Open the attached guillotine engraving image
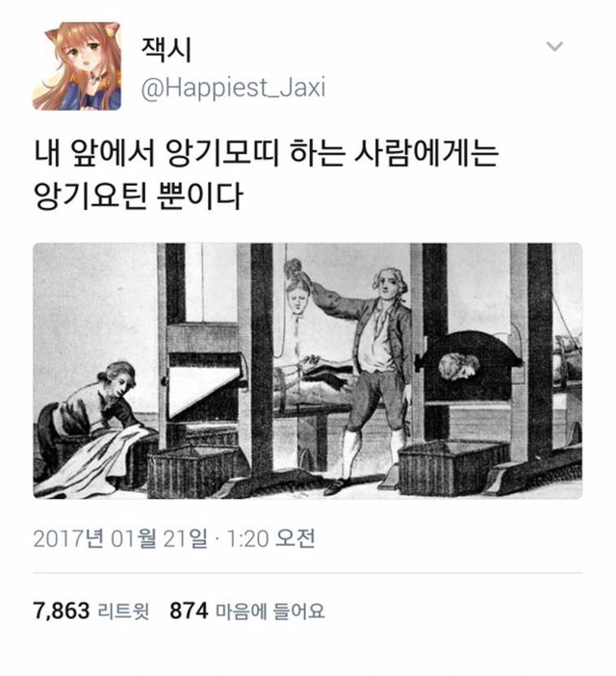 pos(308,371)
